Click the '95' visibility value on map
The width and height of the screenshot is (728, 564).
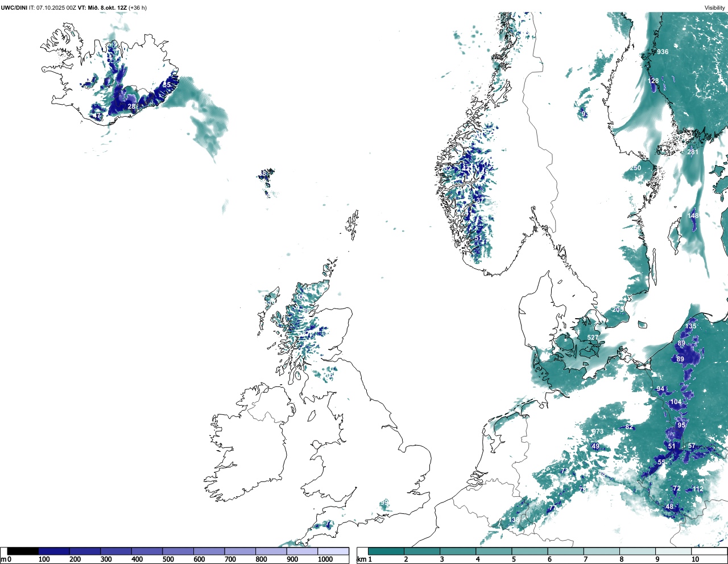point(681,425)
